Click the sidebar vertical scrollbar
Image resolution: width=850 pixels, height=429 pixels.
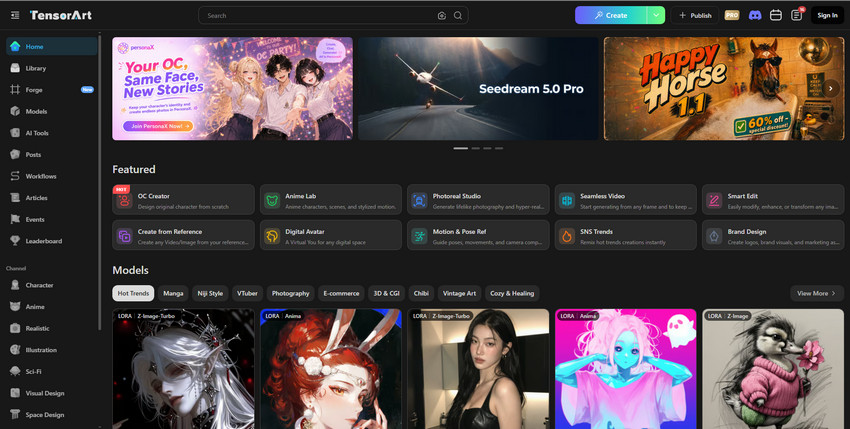tap(100, 182)
